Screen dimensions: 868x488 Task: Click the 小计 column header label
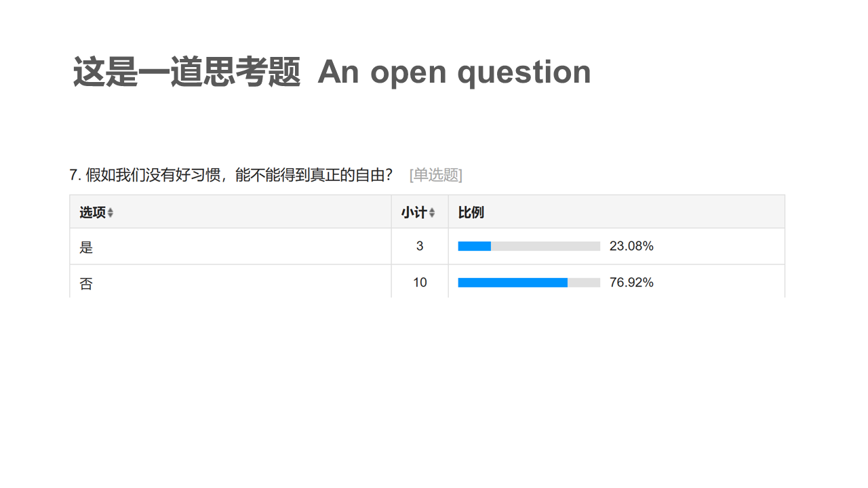click(413, 213)
